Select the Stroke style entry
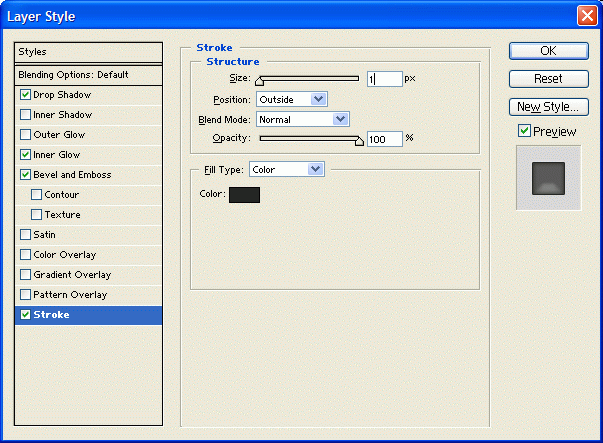This screenshot has height=443, width=603. (88, 315)
